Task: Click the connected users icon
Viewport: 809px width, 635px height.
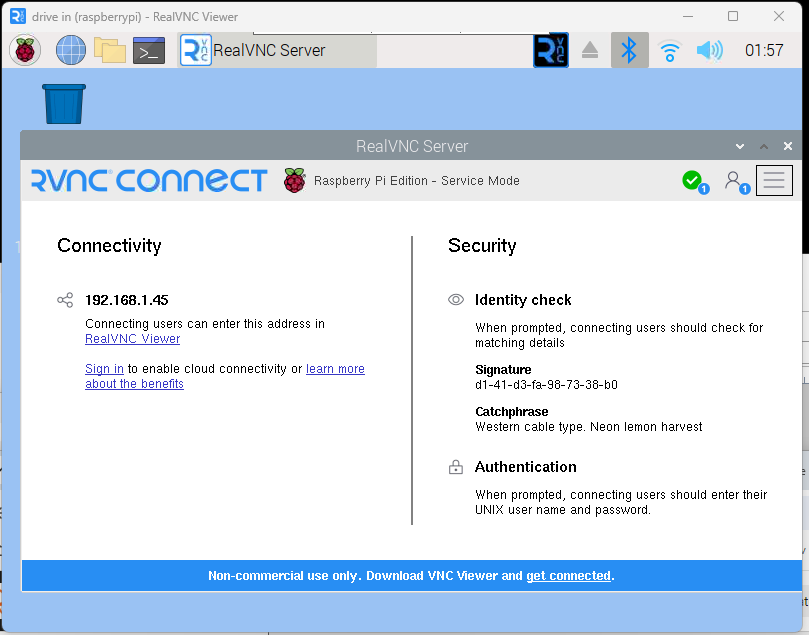Action: [x=735, y=180]
